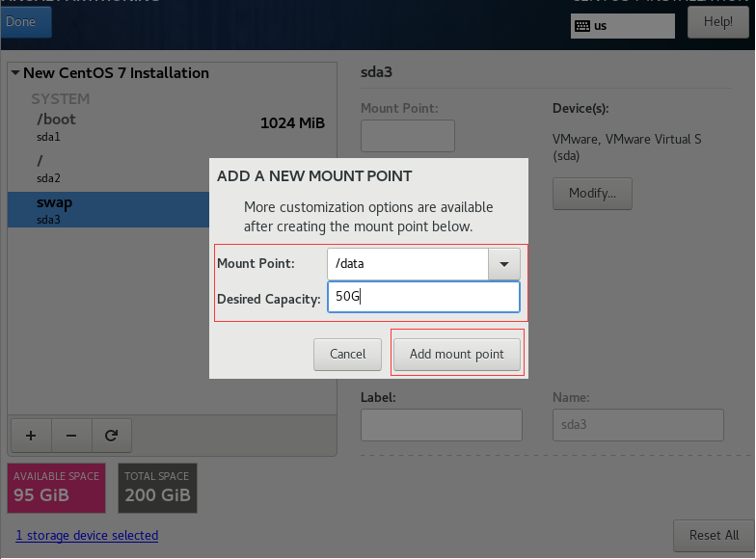Select the / sda2 partition
The image size is (756, 559).
tap(109, 168)
